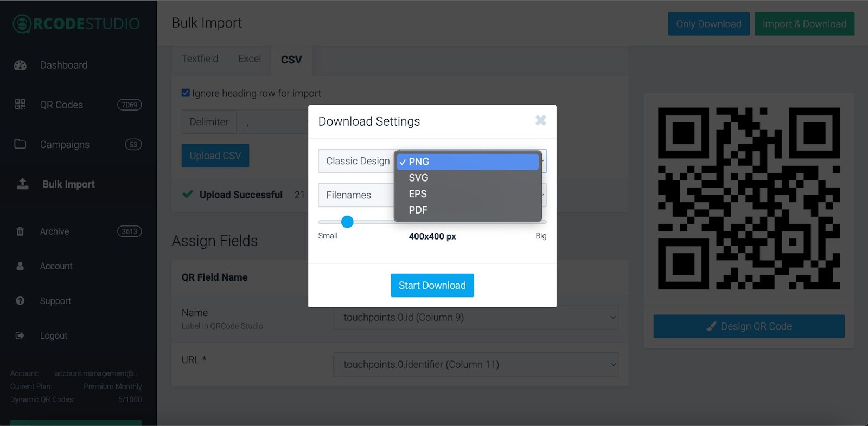This screenshot has height=426, width=868.
Task: Toggle Ignore heading row for import checkbox
Action: [x=186, y=93]
